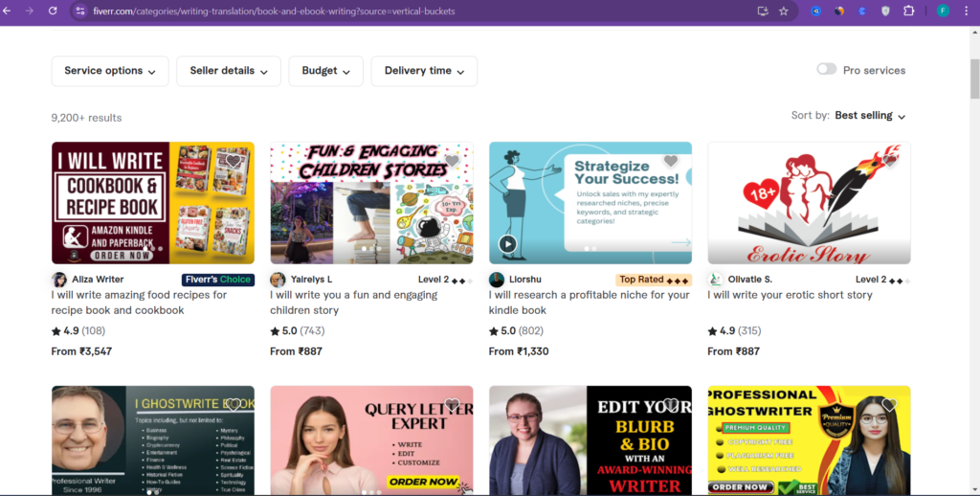This screenshot has width=980, height=496.
Task: Click the 5.0 (743) rating
Action: point(298,331)
